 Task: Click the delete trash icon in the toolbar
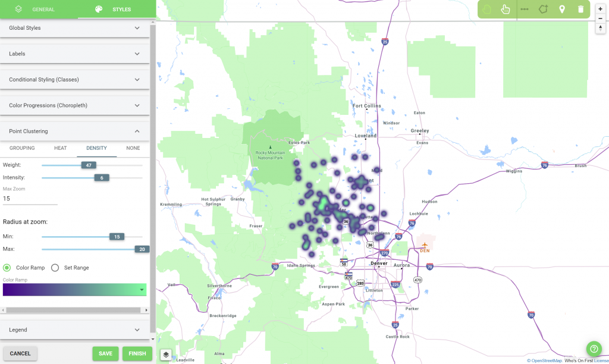[580, 9]
